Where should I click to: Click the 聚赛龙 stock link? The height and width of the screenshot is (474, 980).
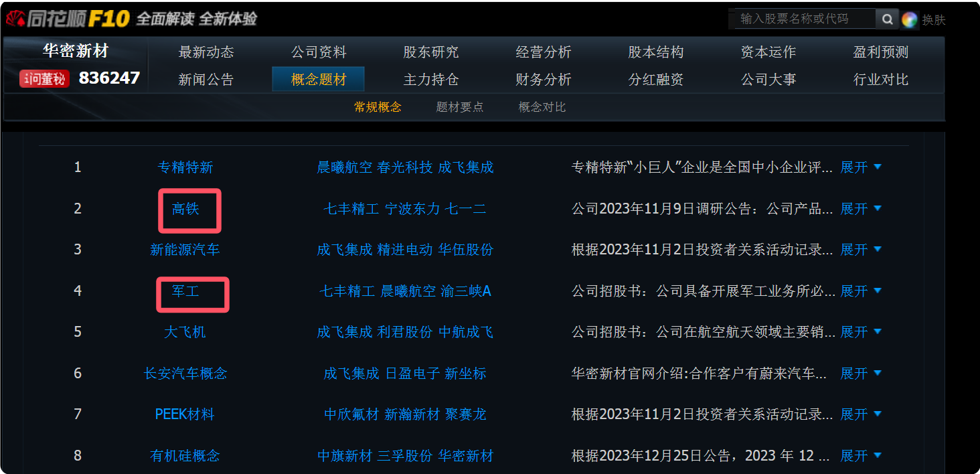466,414
